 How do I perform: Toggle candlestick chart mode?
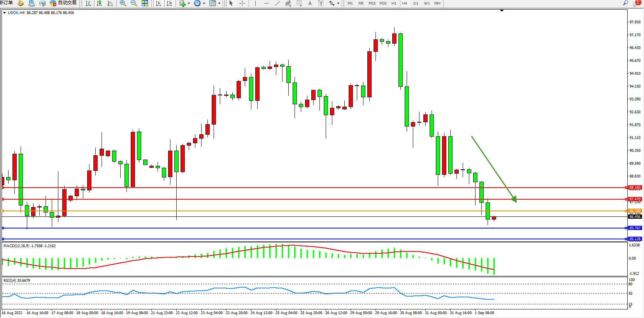tap(100, 4)
